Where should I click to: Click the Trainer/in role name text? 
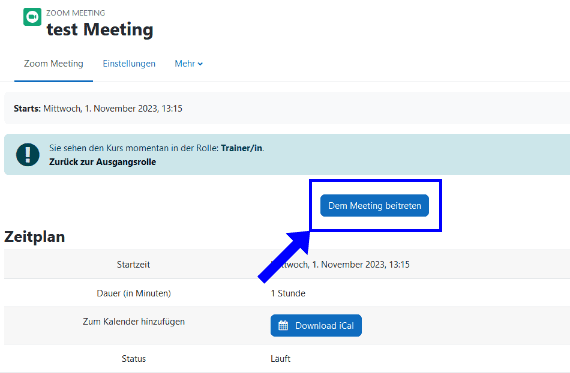pos(242,148)
